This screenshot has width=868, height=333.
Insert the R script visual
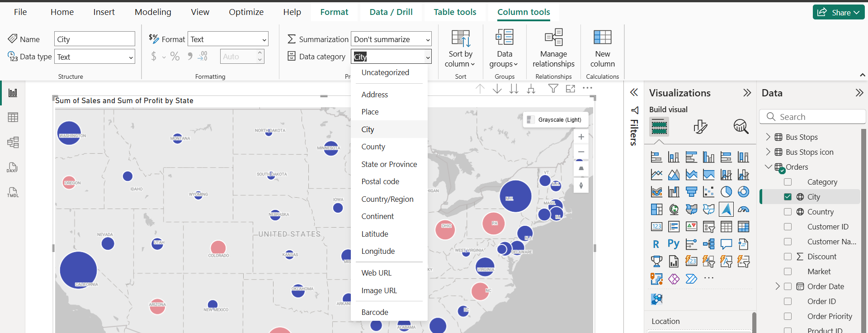click(656, 244)
